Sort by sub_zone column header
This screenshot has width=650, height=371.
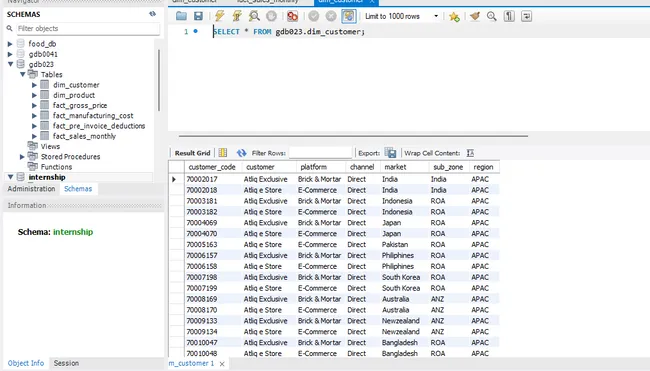coord(448,167)
